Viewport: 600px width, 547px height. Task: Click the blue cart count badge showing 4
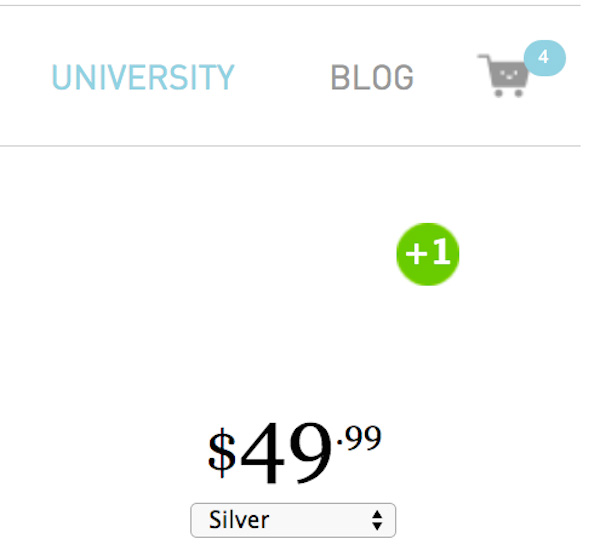[545, 58]
